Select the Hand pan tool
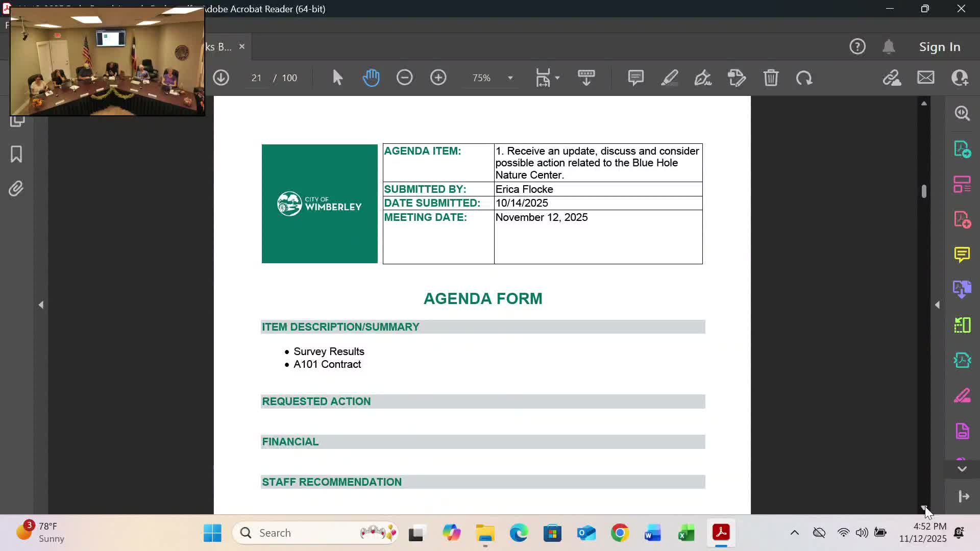 (x=371, y=78)
